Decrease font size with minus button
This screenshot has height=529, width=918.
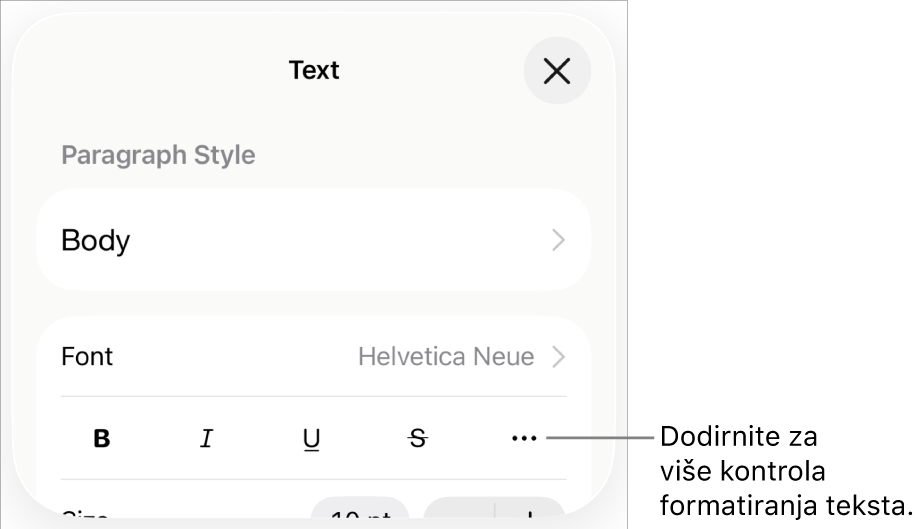pos(459,516)
